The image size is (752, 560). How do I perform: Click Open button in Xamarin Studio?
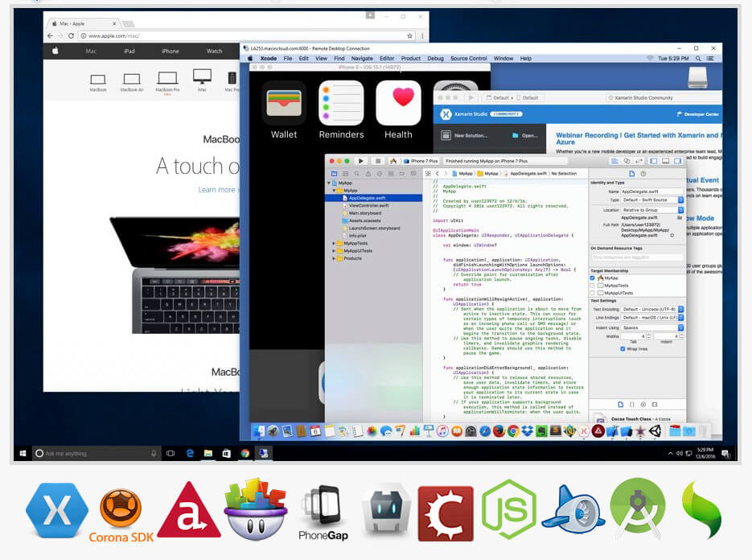point(526,136)
